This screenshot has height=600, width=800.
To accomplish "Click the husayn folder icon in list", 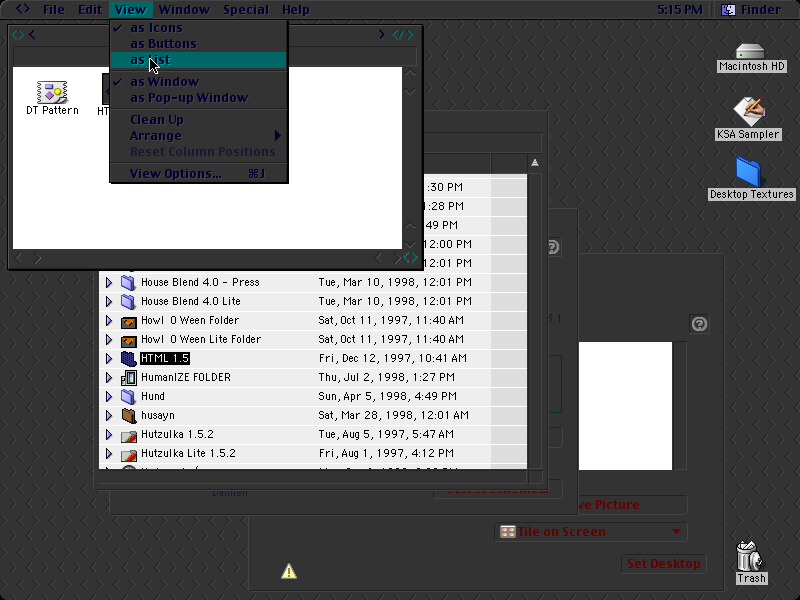I will click(x=129, y=416).
